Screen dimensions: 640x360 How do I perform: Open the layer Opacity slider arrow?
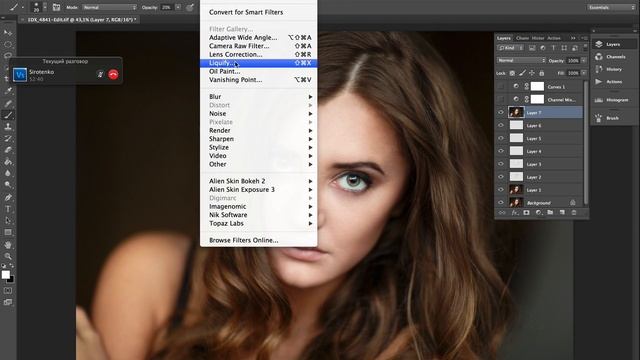coord(584,60)
